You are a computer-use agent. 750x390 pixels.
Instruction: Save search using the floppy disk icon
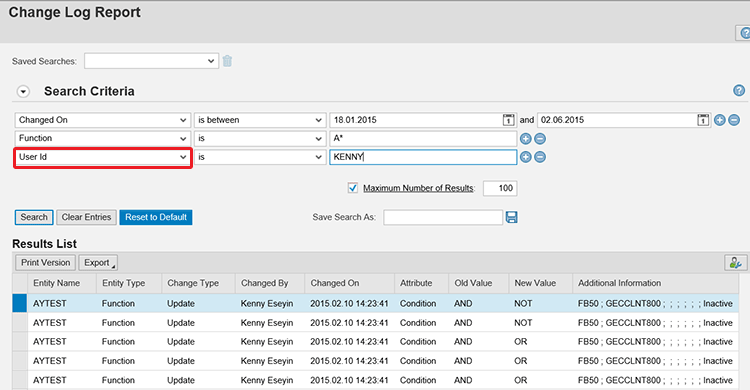[x=511, y=217]
